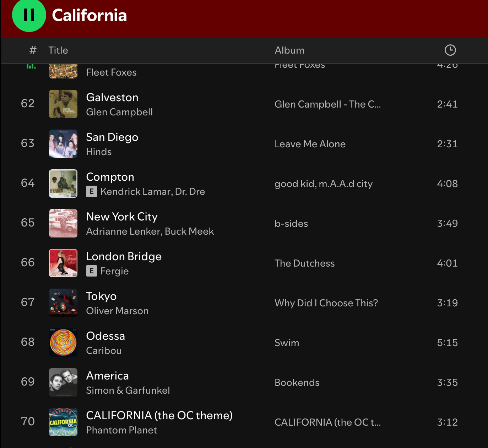488x448 pixels.
Task: Open the Dr. Dre artist link
Action: pos(190,192)
